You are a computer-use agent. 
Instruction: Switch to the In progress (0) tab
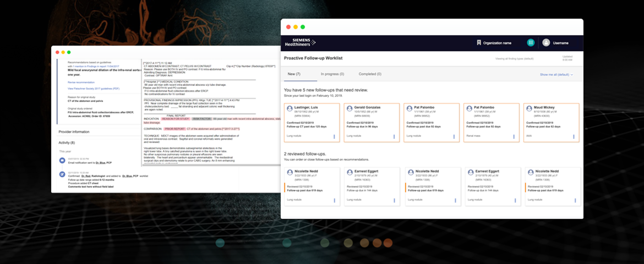point(332,74)
